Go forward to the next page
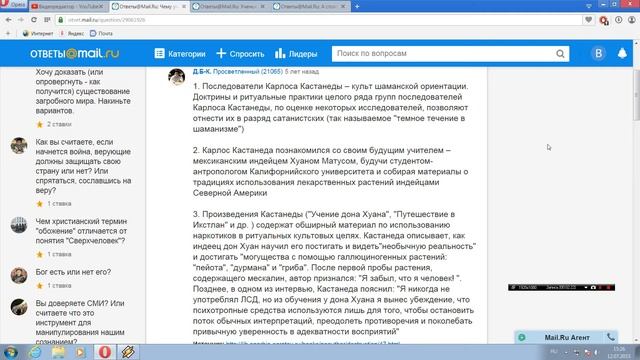The image size is (640, 360). 21,20
